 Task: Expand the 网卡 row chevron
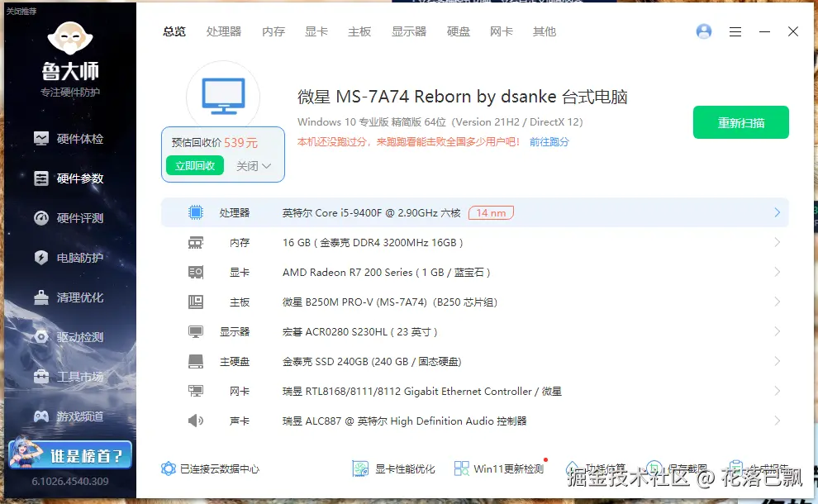(x=777, y=391)
